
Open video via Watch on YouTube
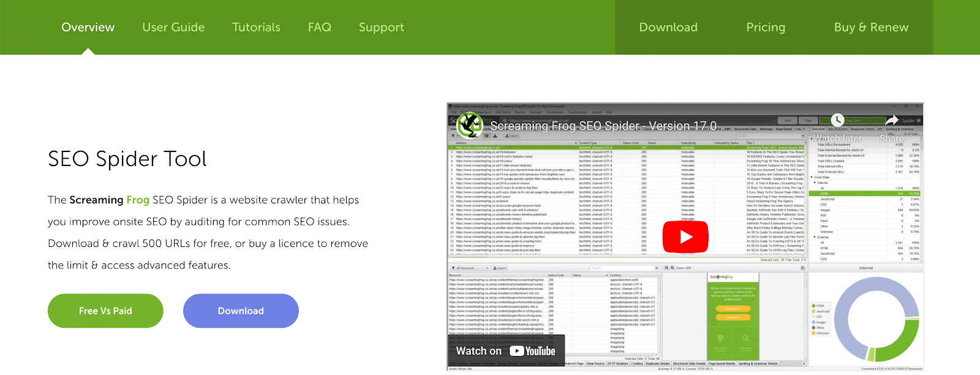click(505, 351)
